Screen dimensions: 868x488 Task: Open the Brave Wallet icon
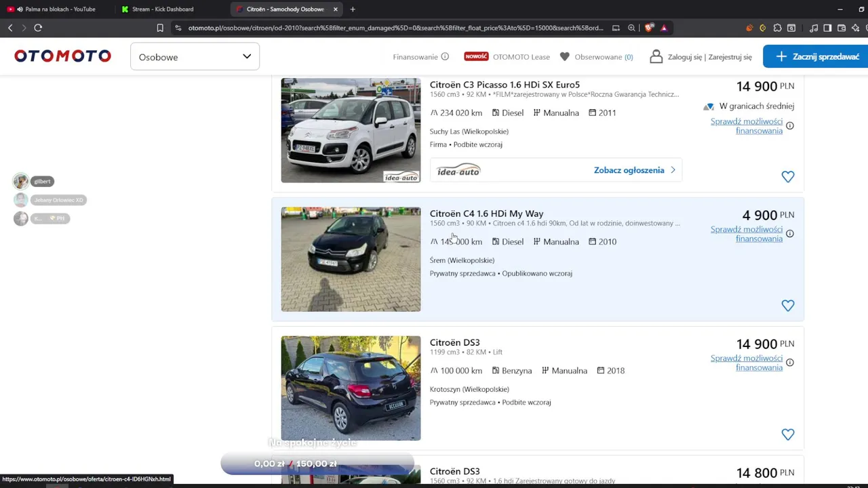[x=842, y=28]
